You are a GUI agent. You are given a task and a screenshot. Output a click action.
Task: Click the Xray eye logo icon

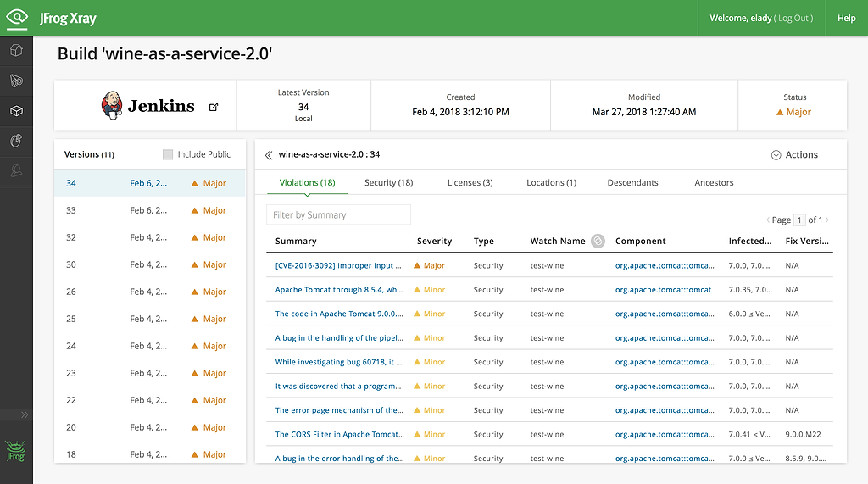(17, 18)
